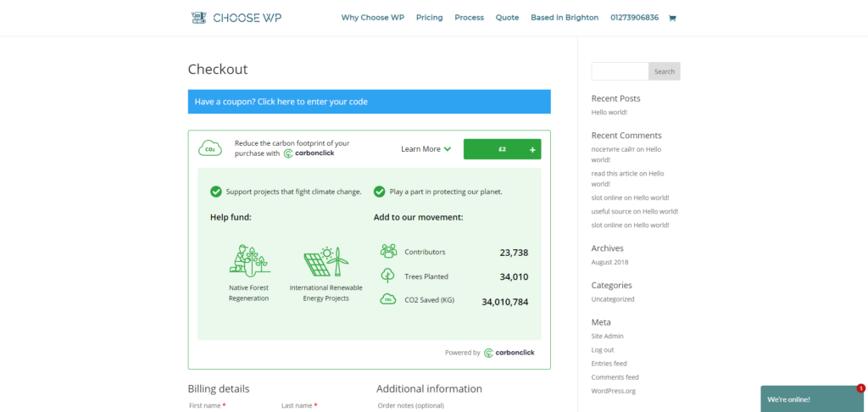
Task: Open the August 2018 archive link
Action: [x=609, y=263]
